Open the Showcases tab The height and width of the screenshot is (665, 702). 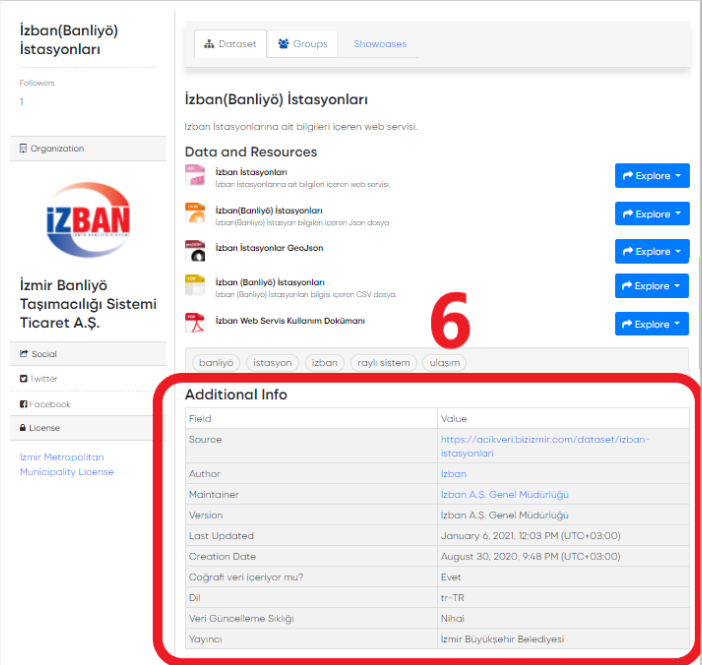tap(379, 44)
